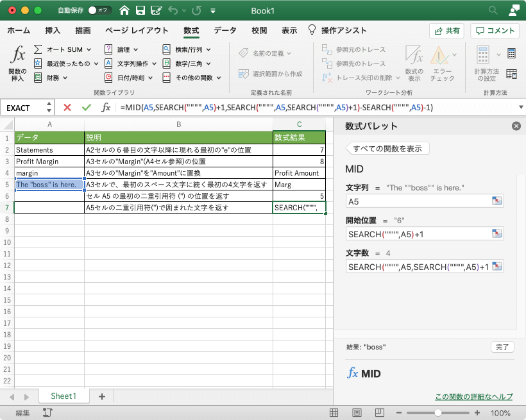
Task: Click the fx icon in formula bar
Action: tap(106, 107)
